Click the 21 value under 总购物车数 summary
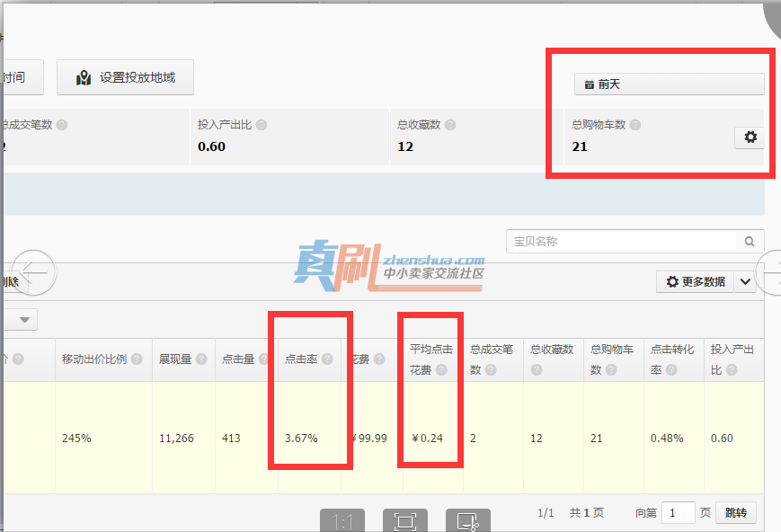Image resolution: width=781 pixels, height=532 pixels. tap(580, 146)
